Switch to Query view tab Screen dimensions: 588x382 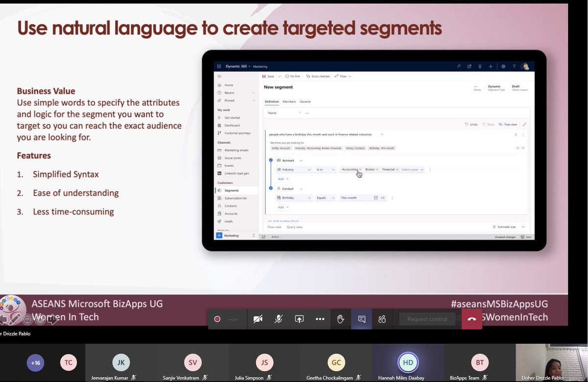294,227
